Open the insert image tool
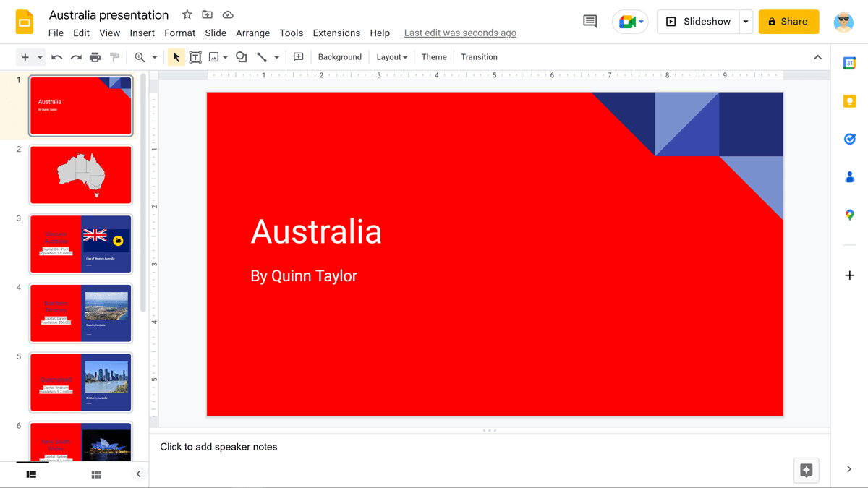The image size is (868, 488). pyautogui.click(x=214, y=56)
